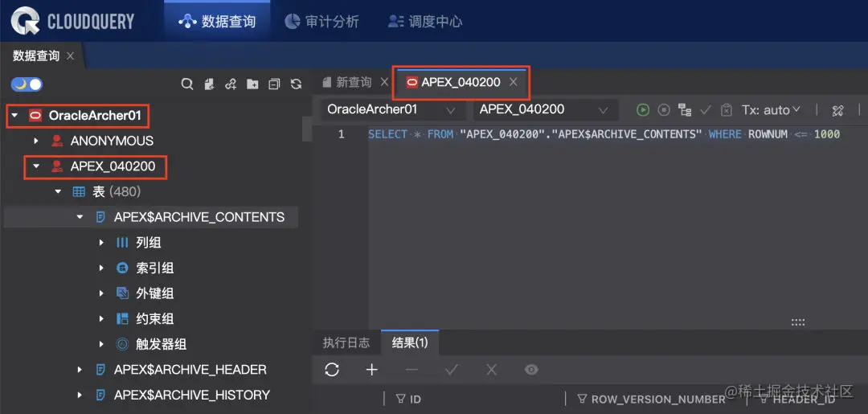Add a row with the plus icon
The width and height of the screenshot is (868, 414).
[372, 370]
